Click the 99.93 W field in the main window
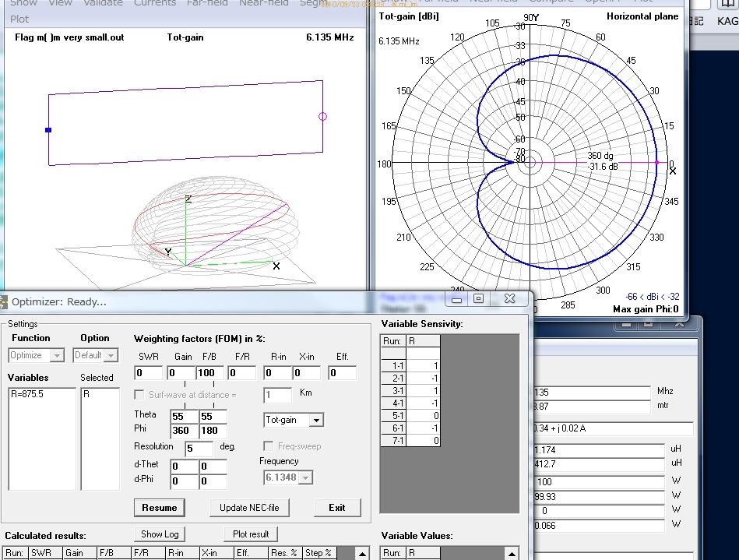739x560 pixels. (599, 496)
